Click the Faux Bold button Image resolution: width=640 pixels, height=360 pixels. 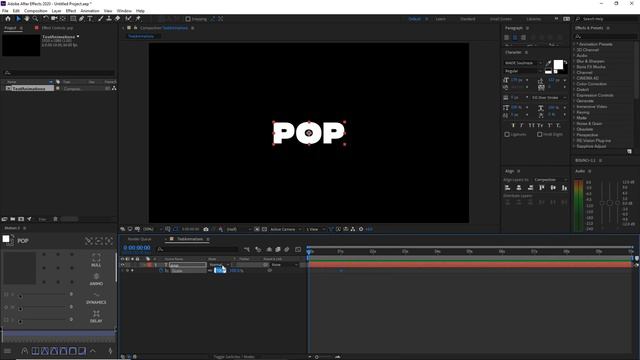[x=513, y=125]
